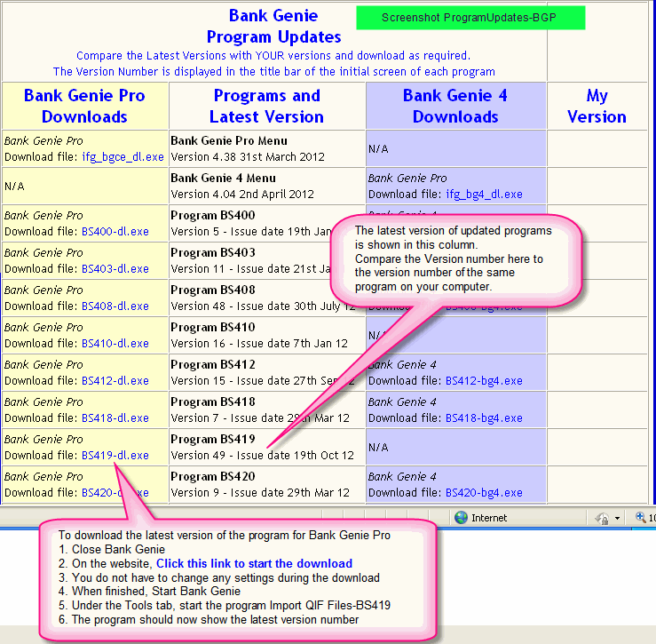Open ifg_bg4_dl.exe download link
The image size is (656, 644).
484,195
